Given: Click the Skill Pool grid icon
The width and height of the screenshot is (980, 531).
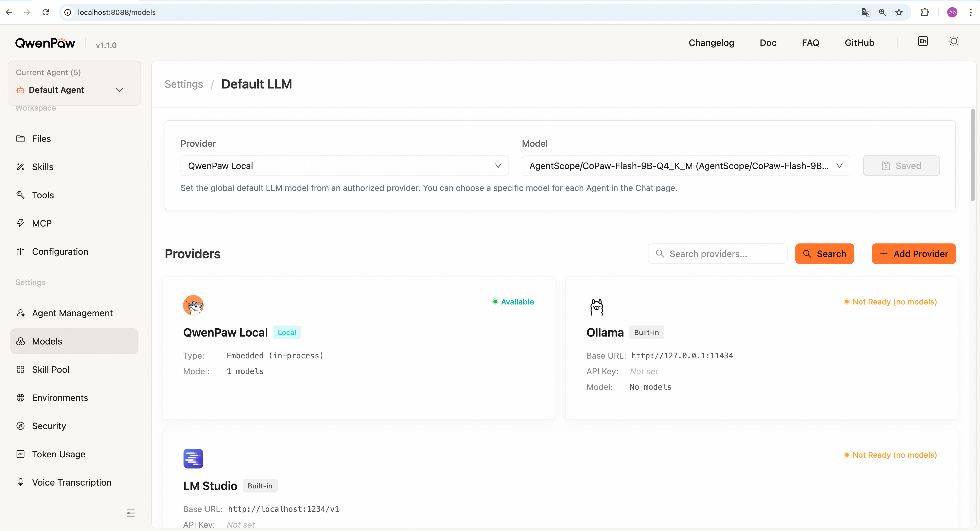Looking at the screenshot, I should pyautogui.click(x=21, y=369).
